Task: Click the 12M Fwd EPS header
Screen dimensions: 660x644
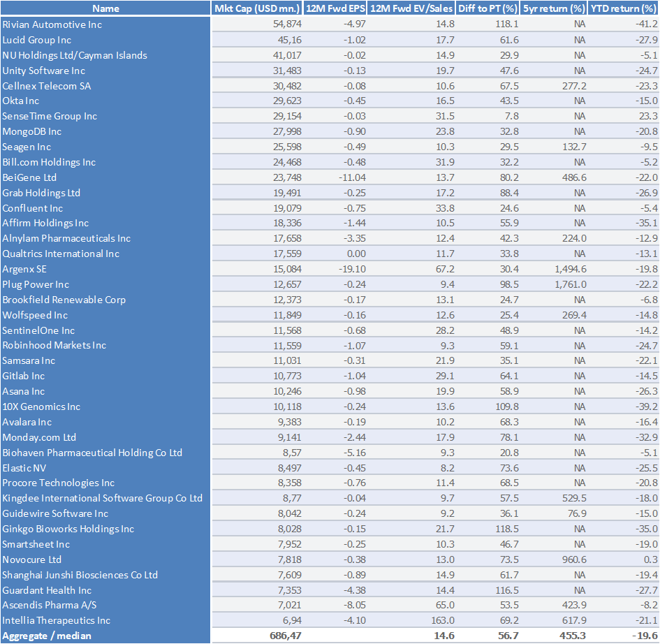Action: 335,8
